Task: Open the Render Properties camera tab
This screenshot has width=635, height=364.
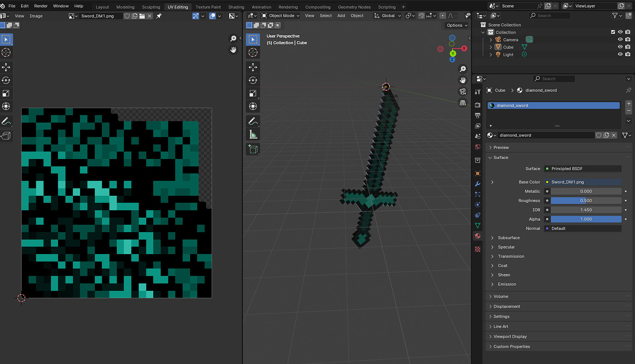Action: click(x=477, y=104)
